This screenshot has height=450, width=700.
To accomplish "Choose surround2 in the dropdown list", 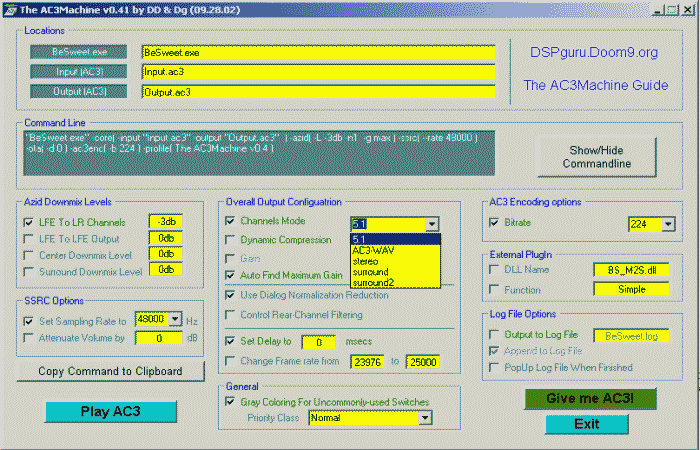I will pos(370,282).
